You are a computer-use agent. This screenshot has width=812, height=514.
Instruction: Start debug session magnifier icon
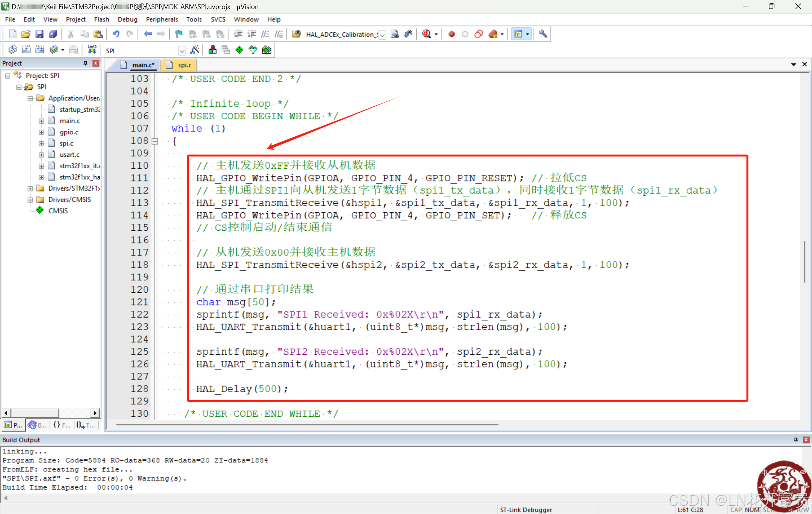(x=426, y=34)
